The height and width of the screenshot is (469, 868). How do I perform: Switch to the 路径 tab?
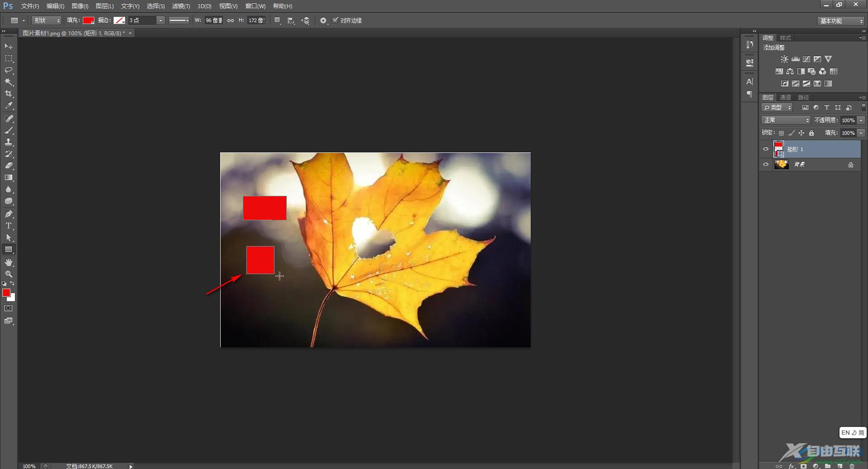(803, 97)
